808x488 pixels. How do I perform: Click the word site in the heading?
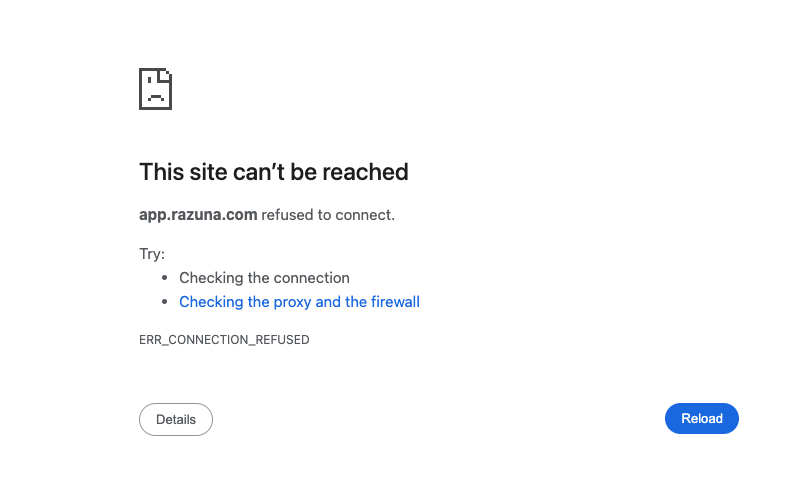[x=207, y=172]
